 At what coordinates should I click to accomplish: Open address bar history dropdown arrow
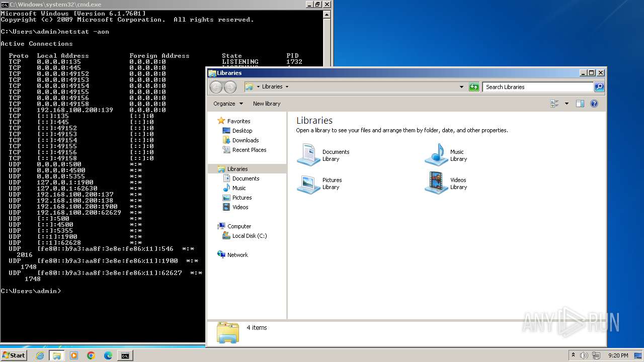click(x=461, y=87)
